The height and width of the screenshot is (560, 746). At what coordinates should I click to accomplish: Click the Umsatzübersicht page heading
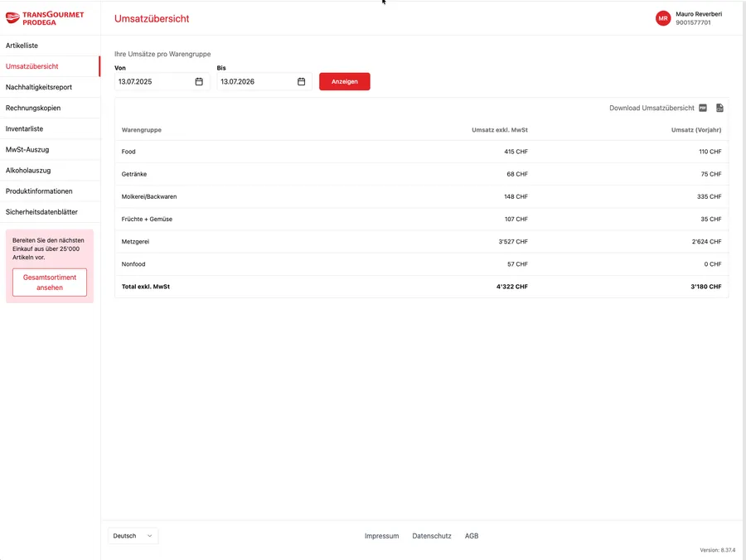pyautogui.click(x=152, y=18)
